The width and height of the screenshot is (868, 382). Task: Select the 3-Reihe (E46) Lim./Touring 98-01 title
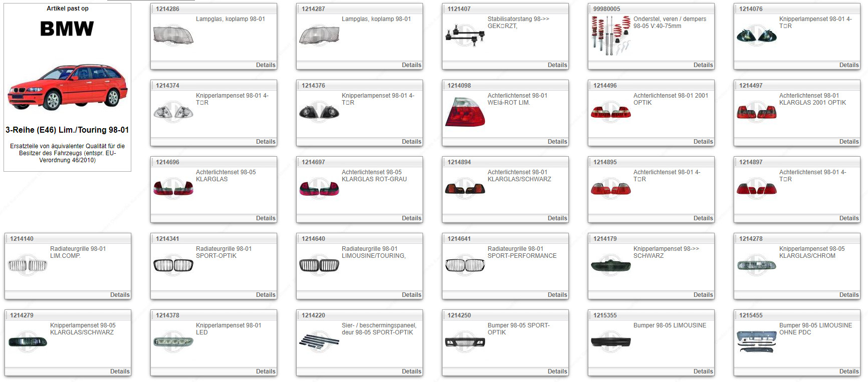pyautogui.click(x=67, y=130)
